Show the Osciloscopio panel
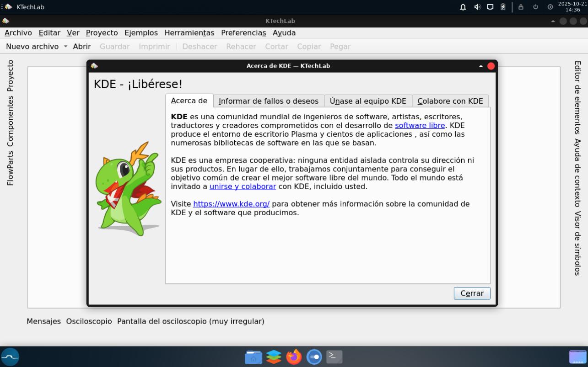The image size is (588, 367). [89, 321]
